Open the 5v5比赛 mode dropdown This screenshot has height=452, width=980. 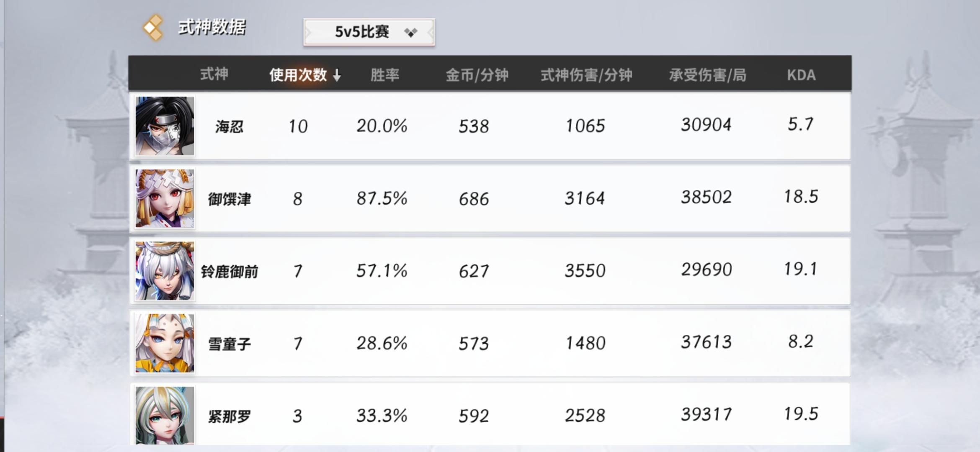369,32
